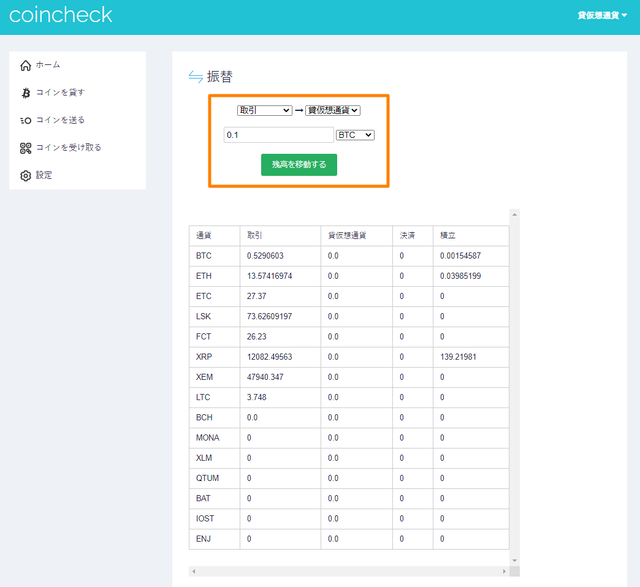Click the value 0.03985199
640x587 pixels.
(x=460, y=276)
